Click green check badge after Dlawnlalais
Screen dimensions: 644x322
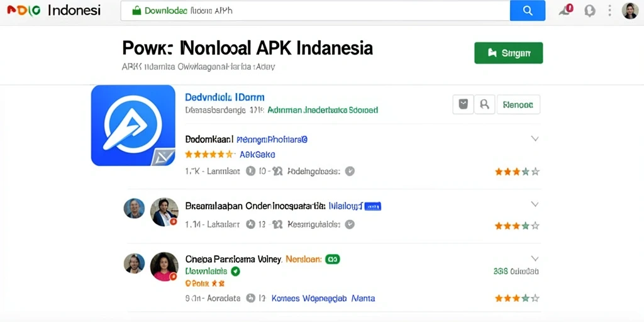(235, 271)
